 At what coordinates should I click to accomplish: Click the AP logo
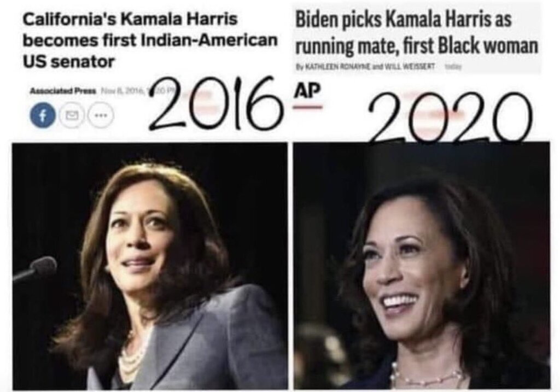coord(306,90)
